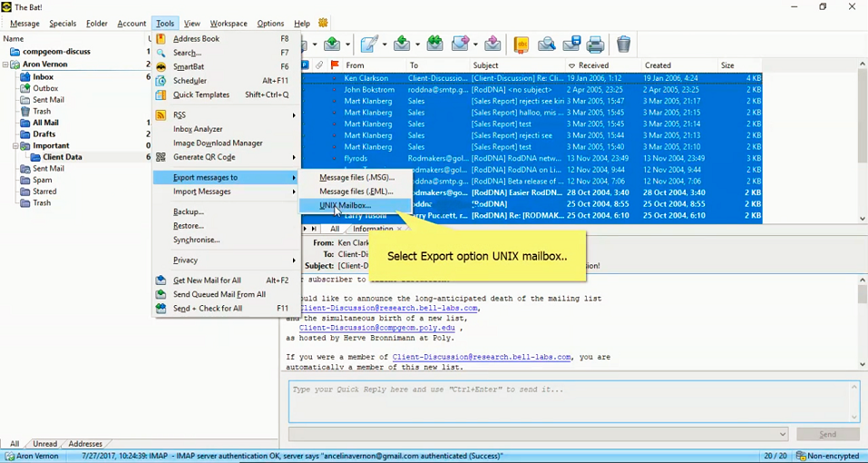
Task: Choose Restore... in Tools menu
Action: [226, 226]
